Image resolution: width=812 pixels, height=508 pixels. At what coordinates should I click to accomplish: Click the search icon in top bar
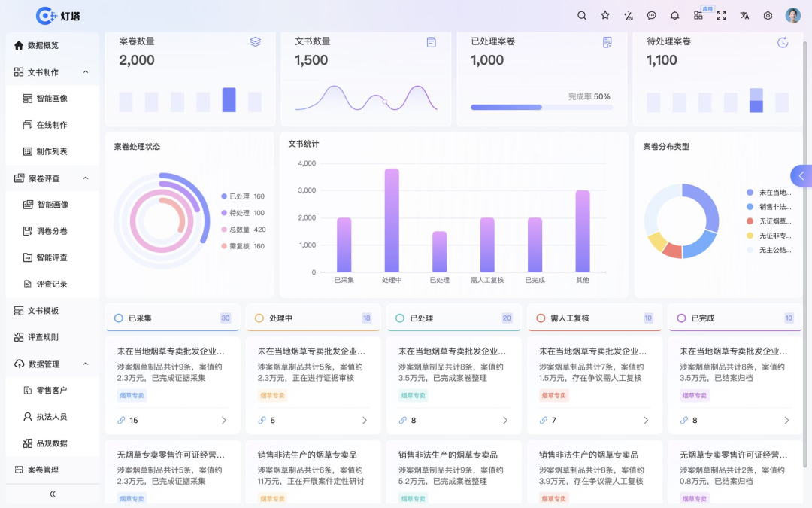point(582,16)
